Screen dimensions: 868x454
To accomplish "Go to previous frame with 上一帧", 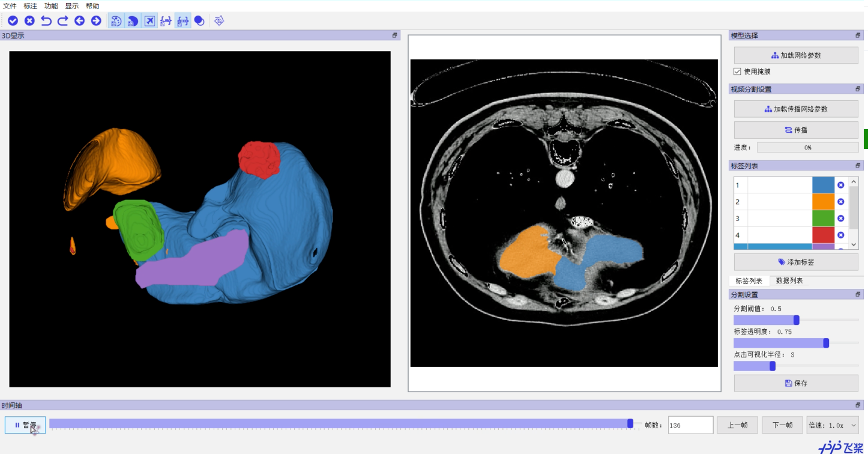I will 737,425.
